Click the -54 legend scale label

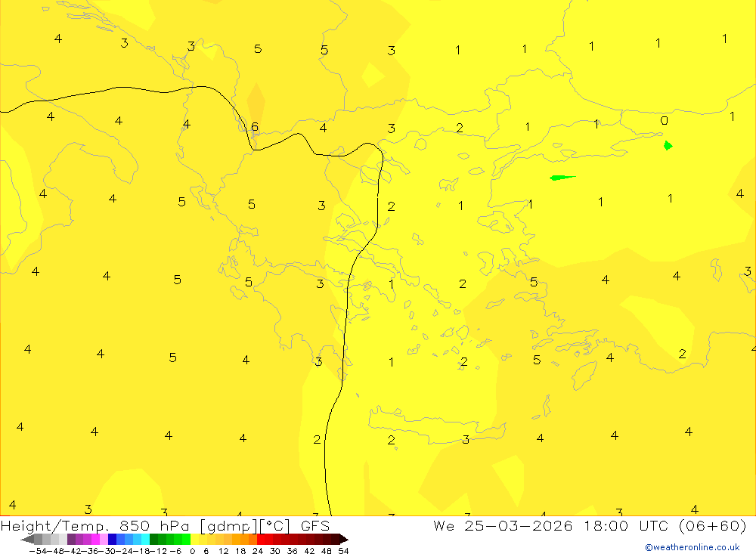click(38, 551)
